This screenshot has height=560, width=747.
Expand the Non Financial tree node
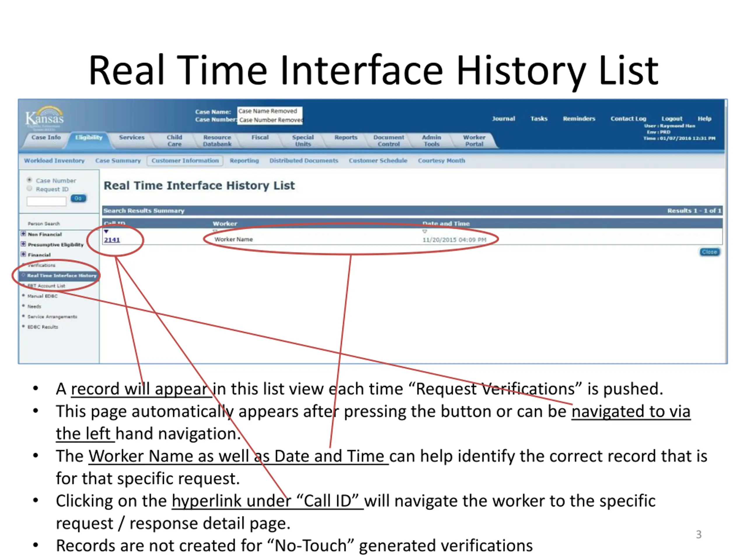click(x=23, y=234)
